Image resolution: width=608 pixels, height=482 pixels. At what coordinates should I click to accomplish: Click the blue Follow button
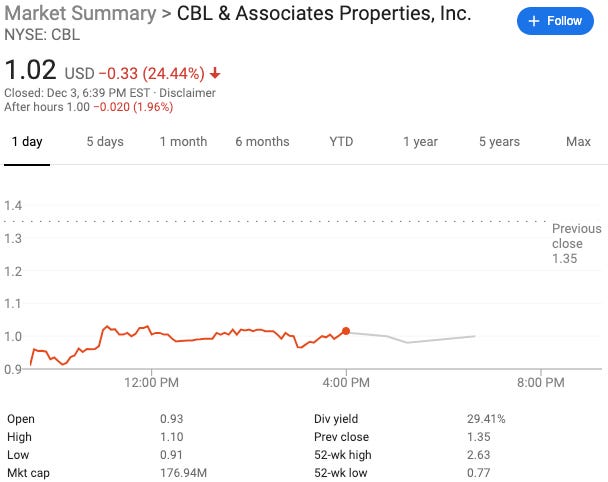click(x=555, y=21)
